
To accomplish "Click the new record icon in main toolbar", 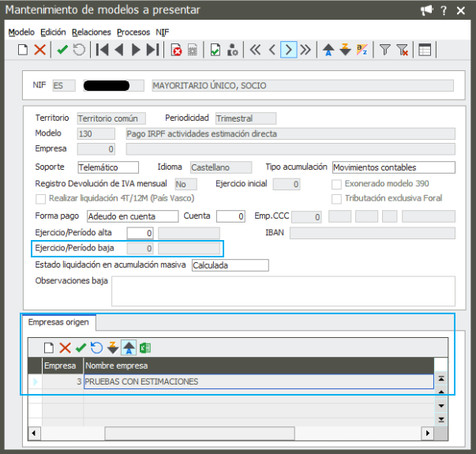I will tap(23, 50).
